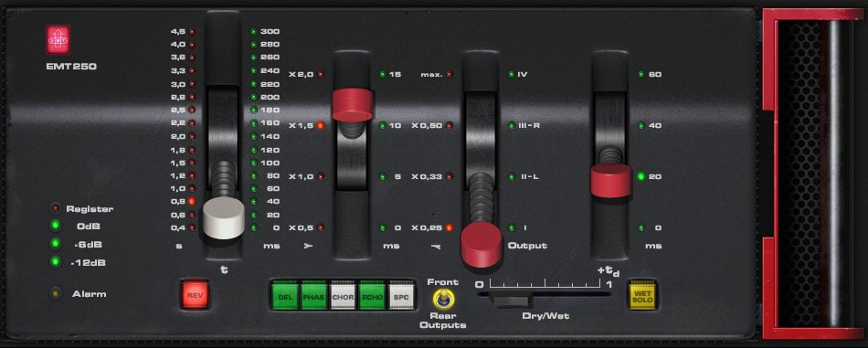The image size is (868, 348).
Task: Click the red bass multiplier lever cap
Action: [x=352, y=104]
